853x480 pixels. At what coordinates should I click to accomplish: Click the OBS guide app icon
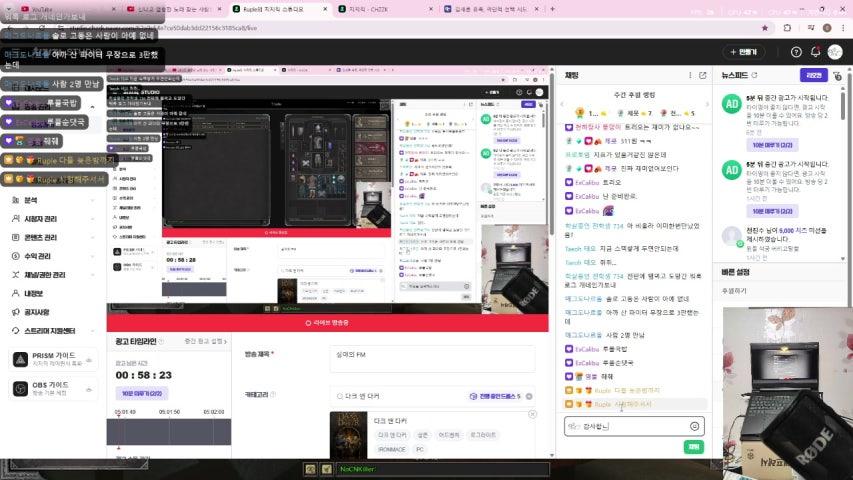click(20, 389)
